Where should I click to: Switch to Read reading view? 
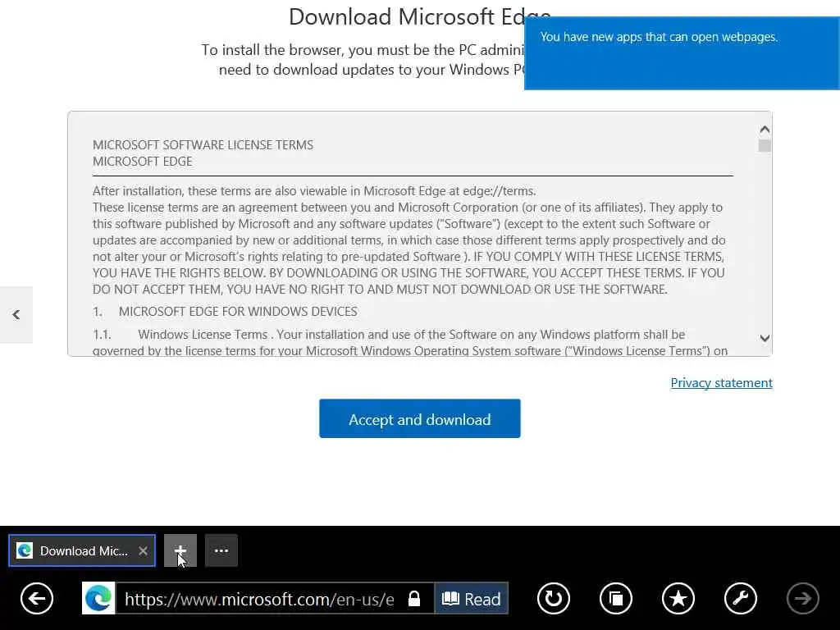472,598
